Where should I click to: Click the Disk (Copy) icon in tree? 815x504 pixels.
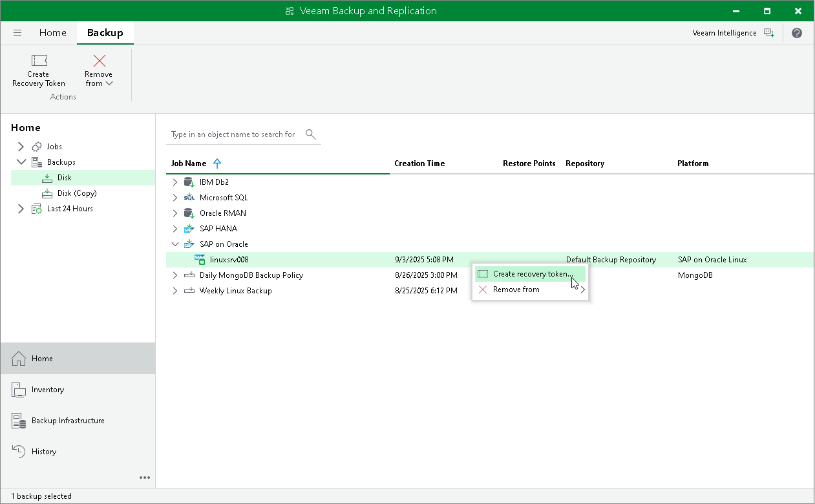tap(47, 193)
